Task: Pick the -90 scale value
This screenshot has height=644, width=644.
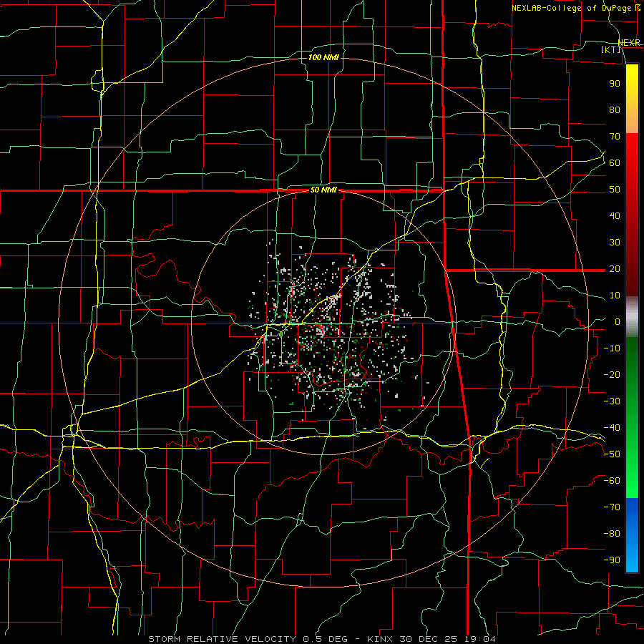Action: click(612, 560)
